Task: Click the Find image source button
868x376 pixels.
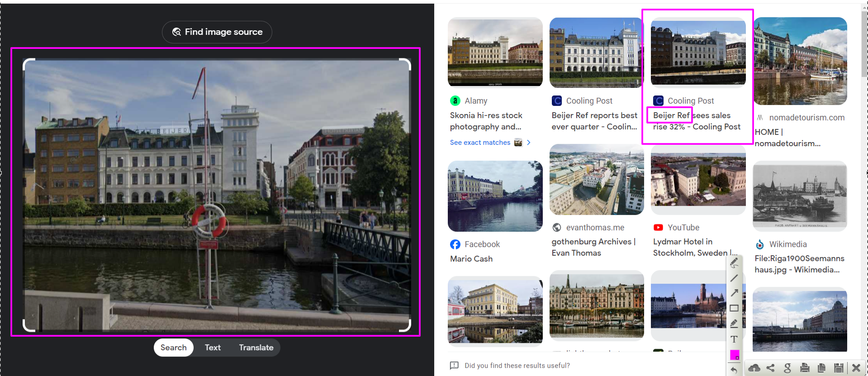Action: point(217,32)
